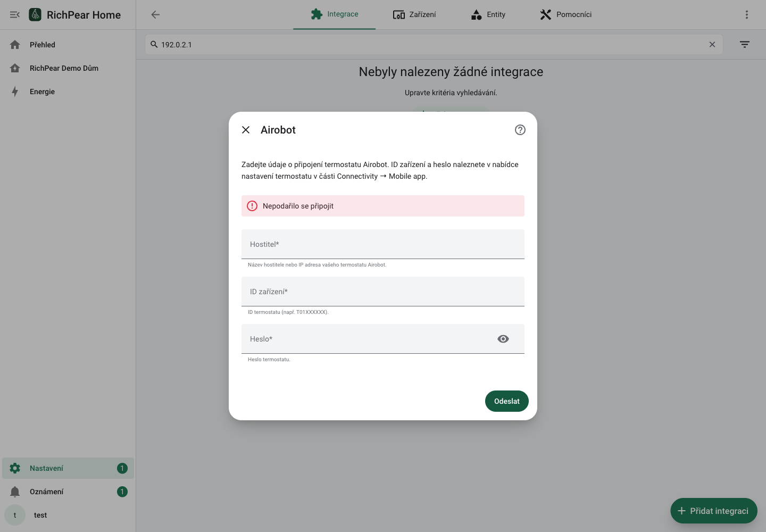Click the ID zařízení input field
The height and width of the screenshot is (532, 766).
coord(383,292)
